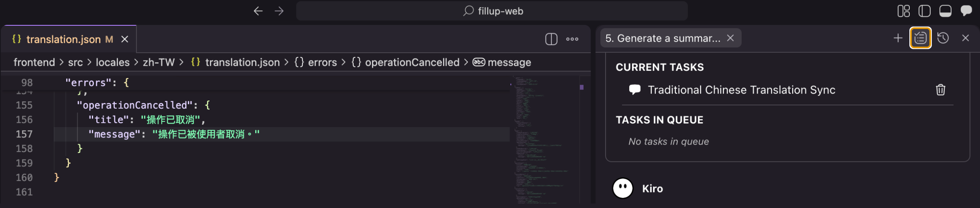Toggle the bottom panel visibility
The height and width of the screenshot is (208, 980).
coord(945,11)
